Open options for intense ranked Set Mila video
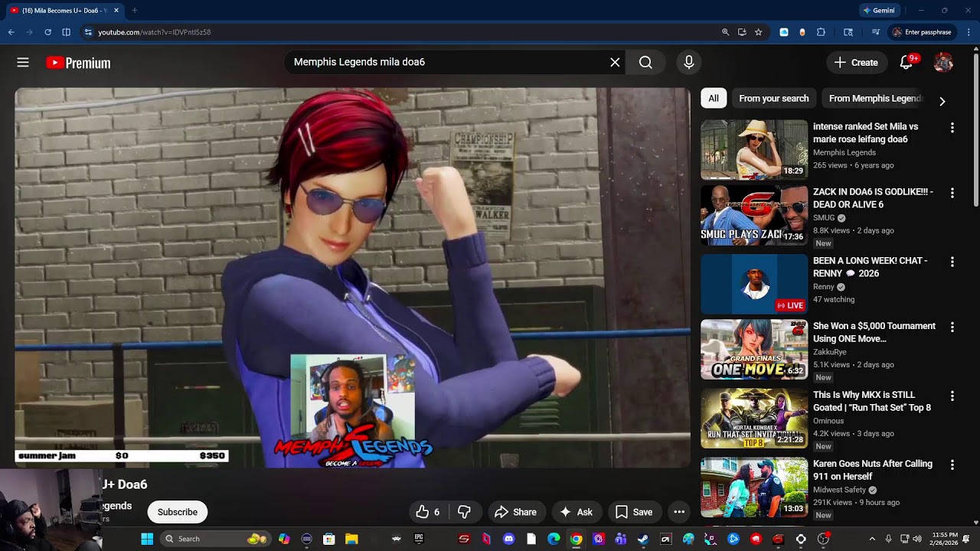 [x=952, y=128]
